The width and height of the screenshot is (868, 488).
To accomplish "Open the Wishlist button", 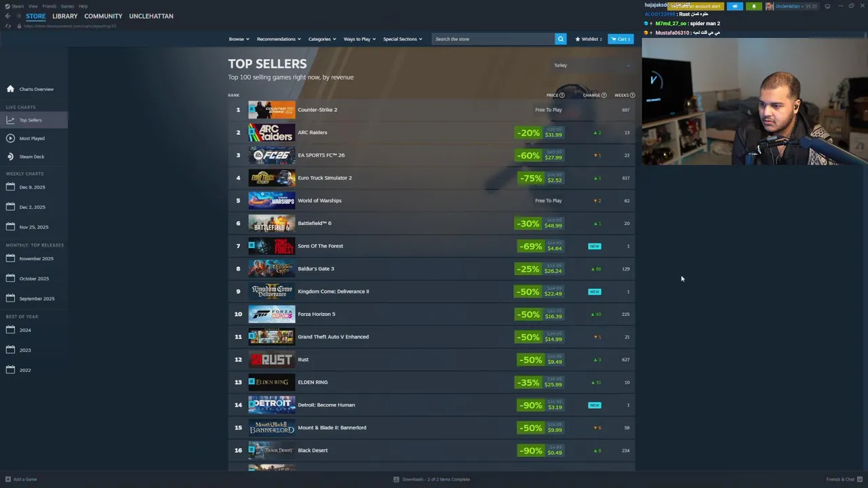I will tap(588, 39).
